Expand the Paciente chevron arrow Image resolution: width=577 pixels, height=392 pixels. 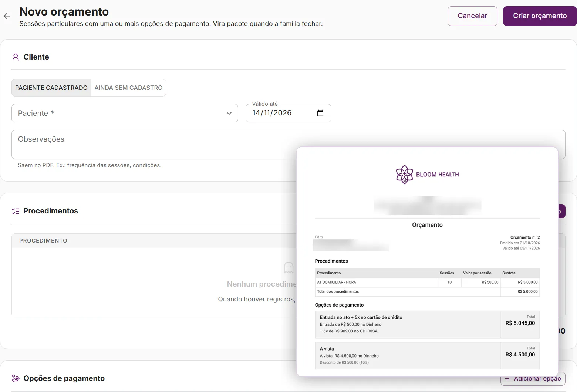[229, 113]
